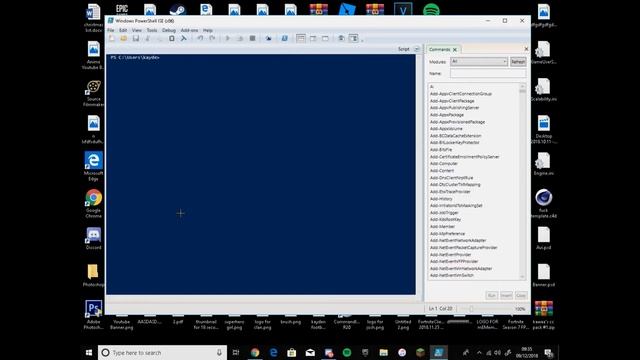The width and height of the screenshot is (640, 360).
Task: Select Add-KdsRootKey in the commands list
Action: (445, 220)
